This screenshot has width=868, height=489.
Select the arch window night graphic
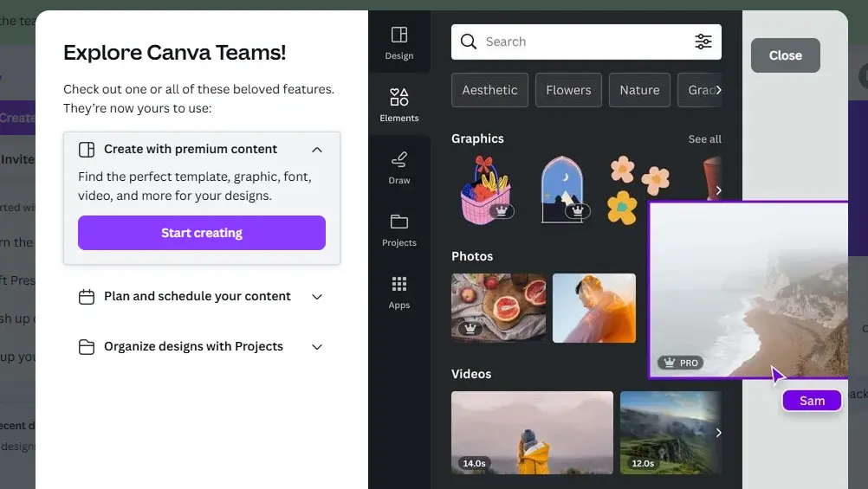pyautogui.click(x=563, y=190)
